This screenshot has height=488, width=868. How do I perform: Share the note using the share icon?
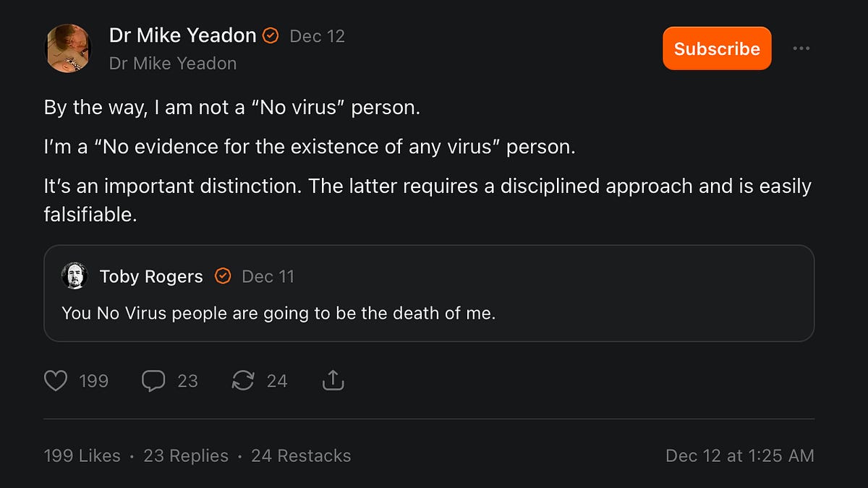point(333,379)
